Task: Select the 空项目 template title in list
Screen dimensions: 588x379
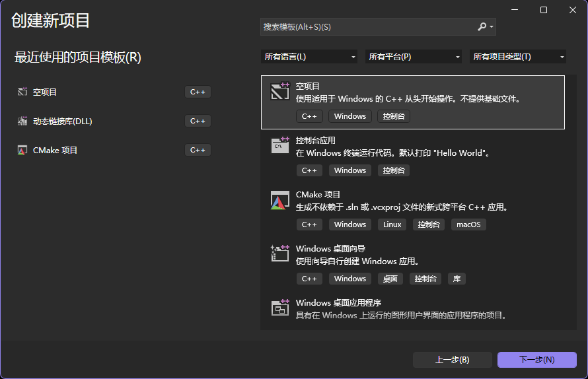Action: 307,86
